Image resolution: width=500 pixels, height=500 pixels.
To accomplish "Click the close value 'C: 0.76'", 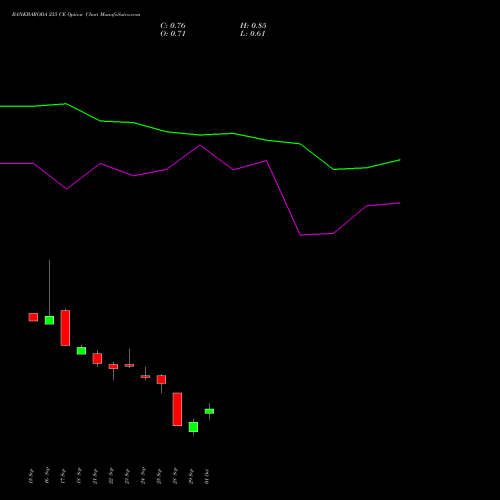I will click(173, 26).
